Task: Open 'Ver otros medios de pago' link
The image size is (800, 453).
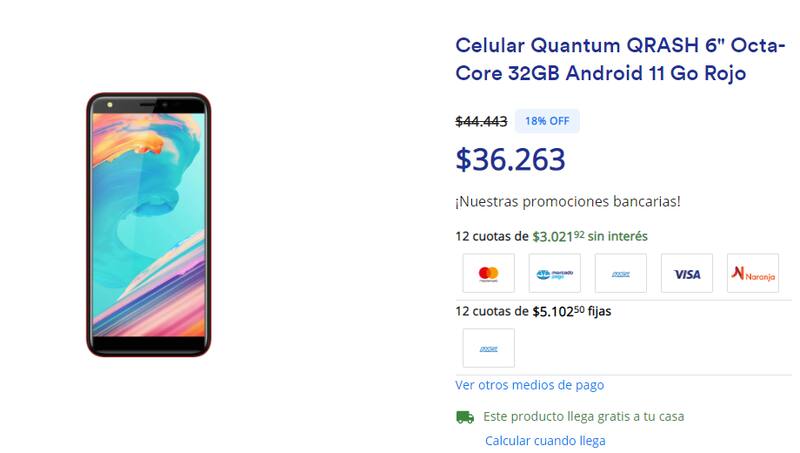Action: [x=529, y=385]
